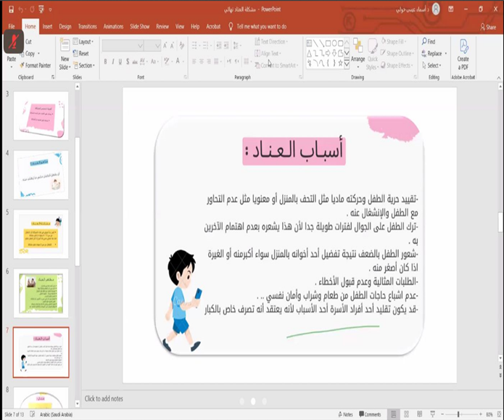Click the Share button
The image size is (504, 420).
click(488, 27)
